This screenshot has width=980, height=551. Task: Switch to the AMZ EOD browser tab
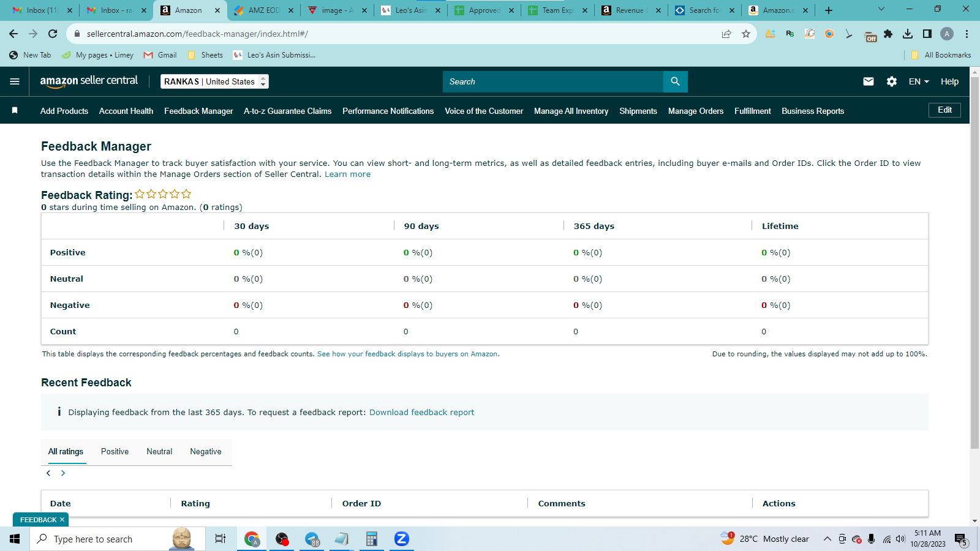coord(263,10)
